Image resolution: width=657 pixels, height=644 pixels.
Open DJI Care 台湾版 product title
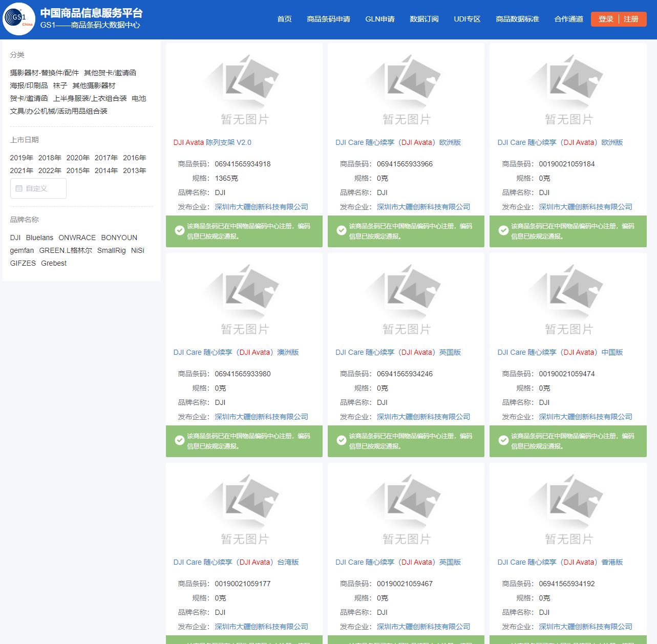(x=236, y=562)
